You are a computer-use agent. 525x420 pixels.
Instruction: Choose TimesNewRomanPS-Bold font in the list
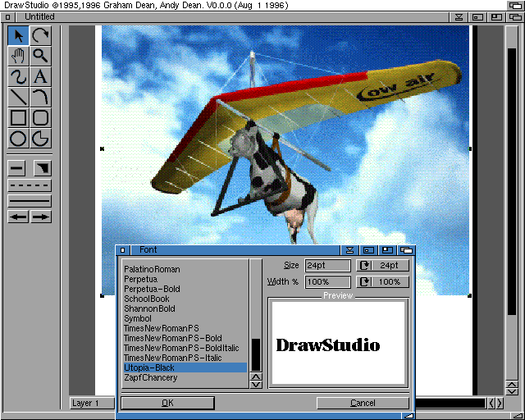coord(185,338)
